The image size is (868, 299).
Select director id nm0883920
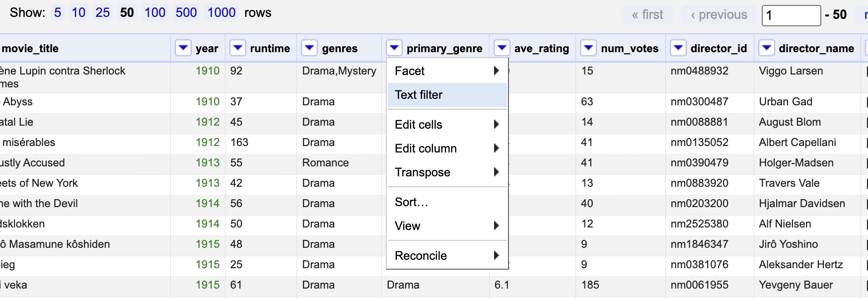click(699, 183)
